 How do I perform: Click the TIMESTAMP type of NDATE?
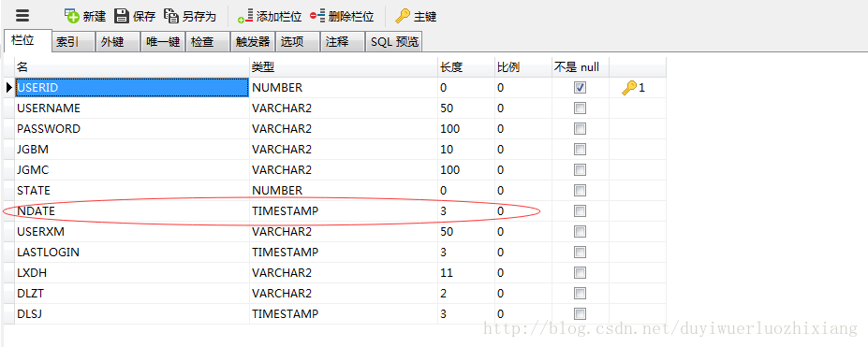click(x=344, y=211)
